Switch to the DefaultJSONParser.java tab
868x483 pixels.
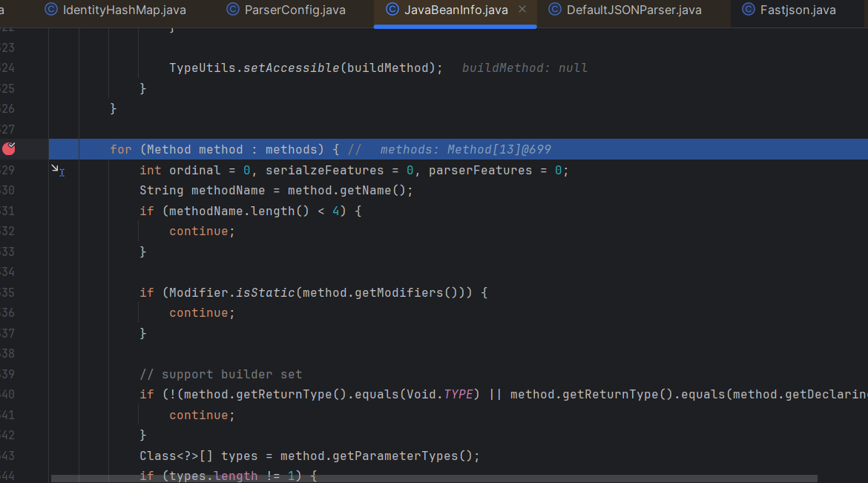[x=633, y=10]
